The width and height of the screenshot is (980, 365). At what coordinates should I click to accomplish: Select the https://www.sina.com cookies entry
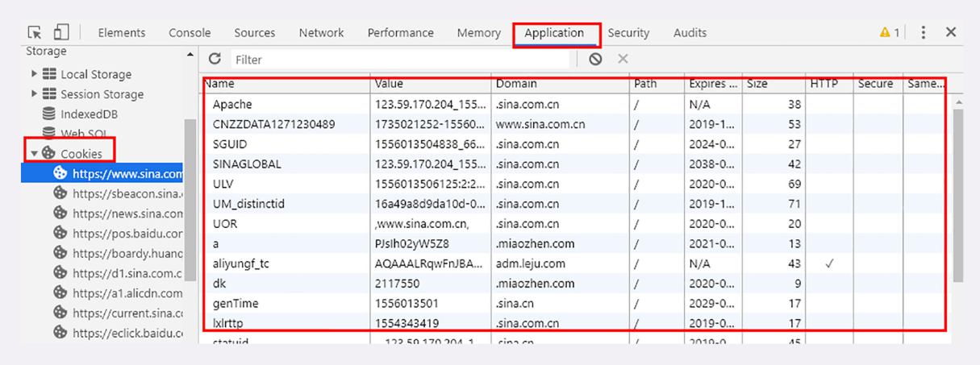pos(102,173)
